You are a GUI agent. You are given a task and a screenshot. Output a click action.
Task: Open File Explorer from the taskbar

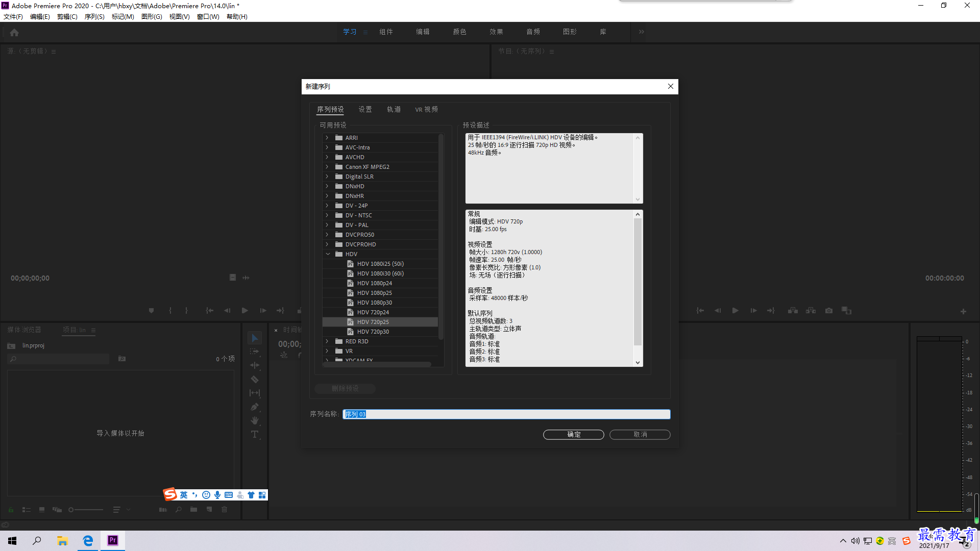click(62, 541)
